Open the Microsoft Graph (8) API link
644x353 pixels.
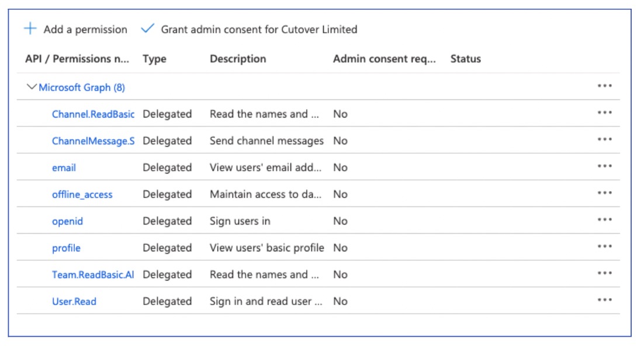82,88
